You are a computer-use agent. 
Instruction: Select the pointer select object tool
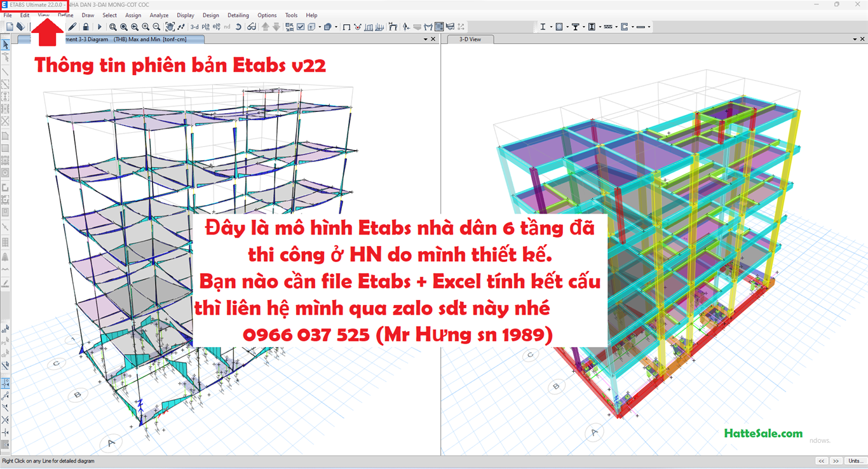pos(5,44)
